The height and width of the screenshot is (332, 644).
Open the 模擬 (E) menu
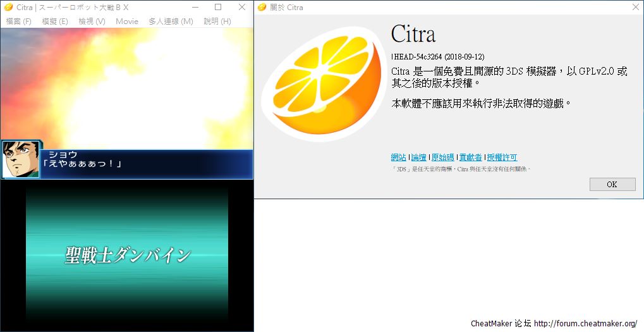coord(54,22)
